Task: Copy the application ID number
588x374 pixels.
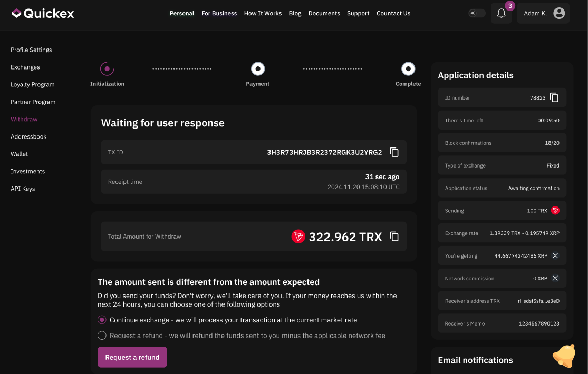Action: click(x=554, y=97)
